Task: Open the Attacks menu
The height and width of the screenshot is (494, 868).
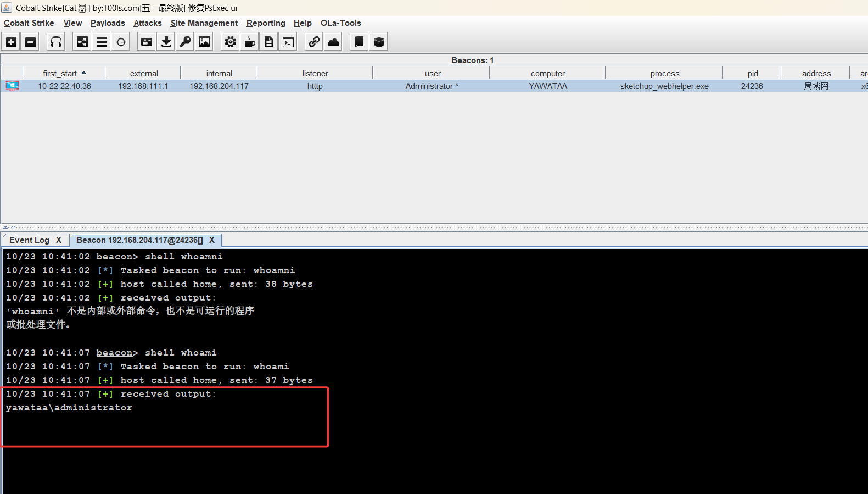Action: click(x=148, y=23)
